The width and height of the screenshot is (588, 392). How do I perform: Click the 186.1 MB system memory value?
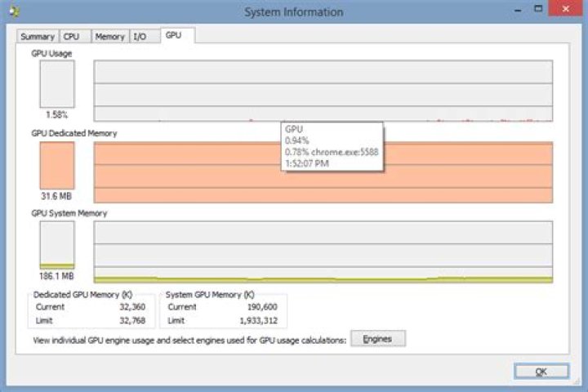(56, 276)
